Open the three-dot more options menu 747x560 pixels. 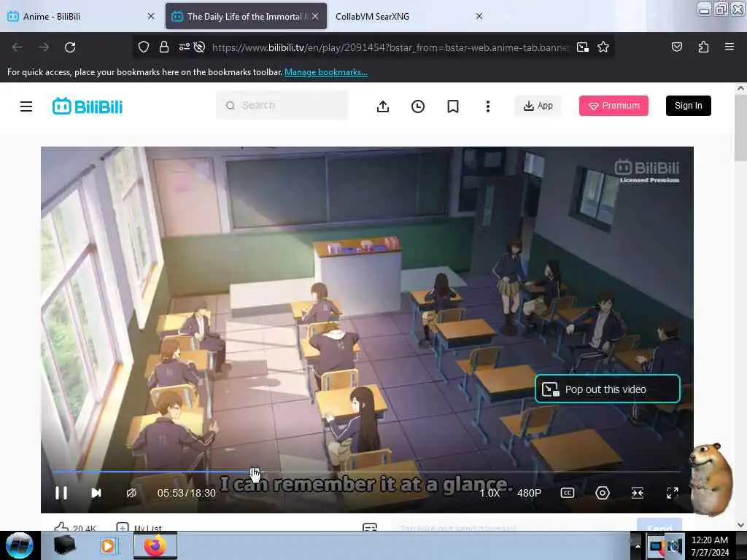pos(488,106)
